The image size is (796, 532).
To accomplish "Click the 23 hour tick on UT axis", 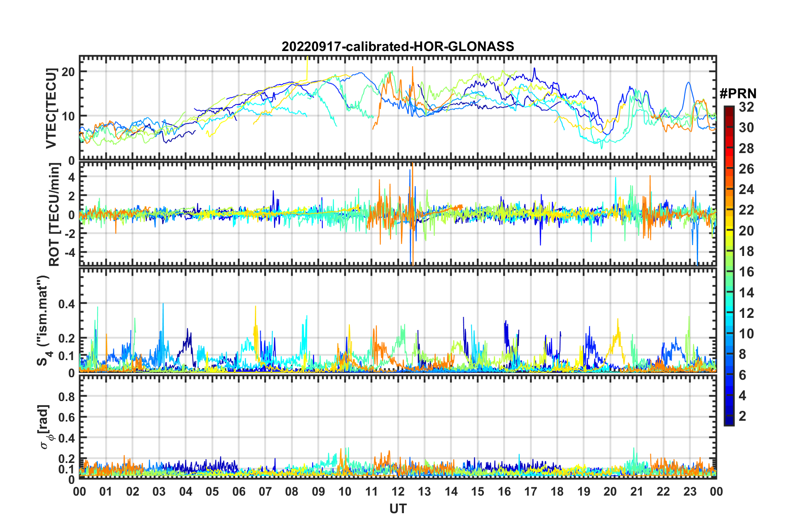I will 690,491.
